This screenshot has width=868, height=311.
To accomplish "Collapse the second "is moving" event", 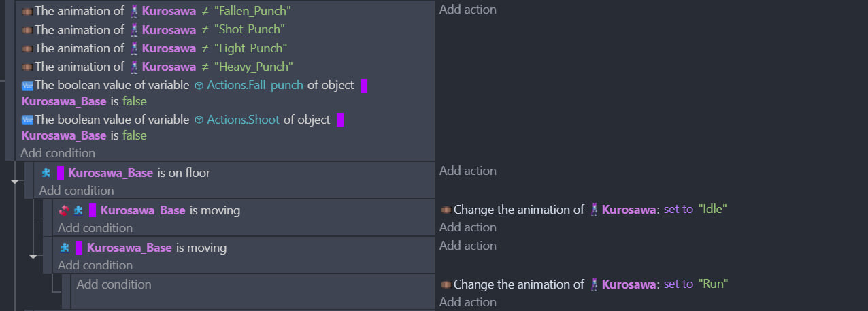I will tap(33, 256).
